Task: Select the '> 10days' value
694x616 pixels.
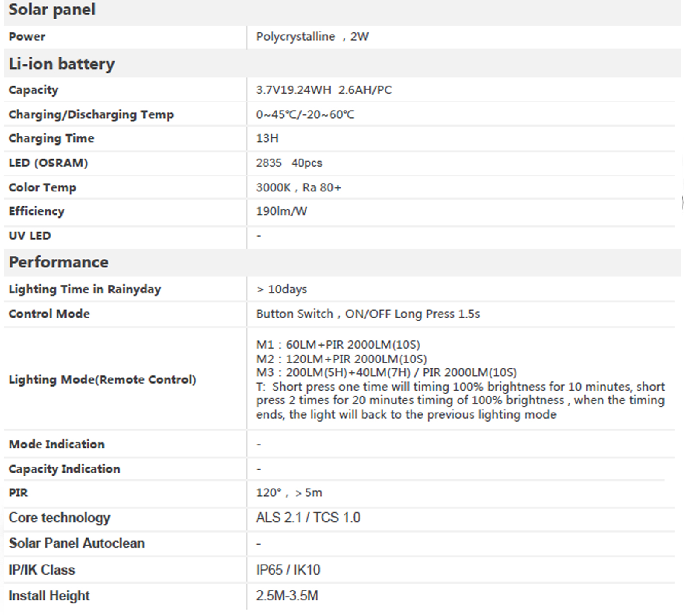Action: (282, 289)
